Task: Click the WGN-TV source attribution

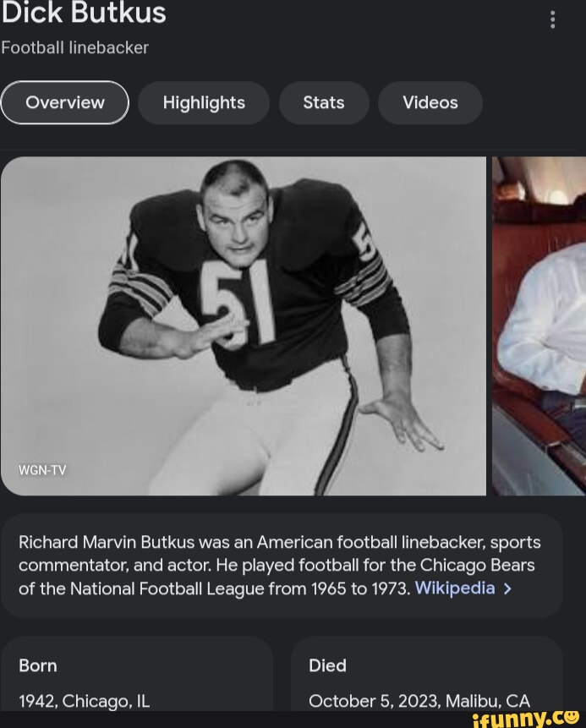Action: click(x=42, y=471)
